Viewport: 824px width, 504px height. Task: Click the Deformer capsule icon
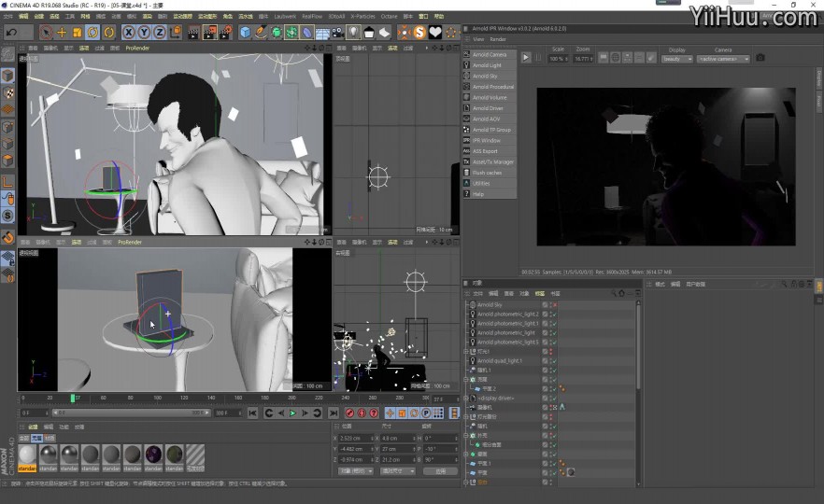306,33
